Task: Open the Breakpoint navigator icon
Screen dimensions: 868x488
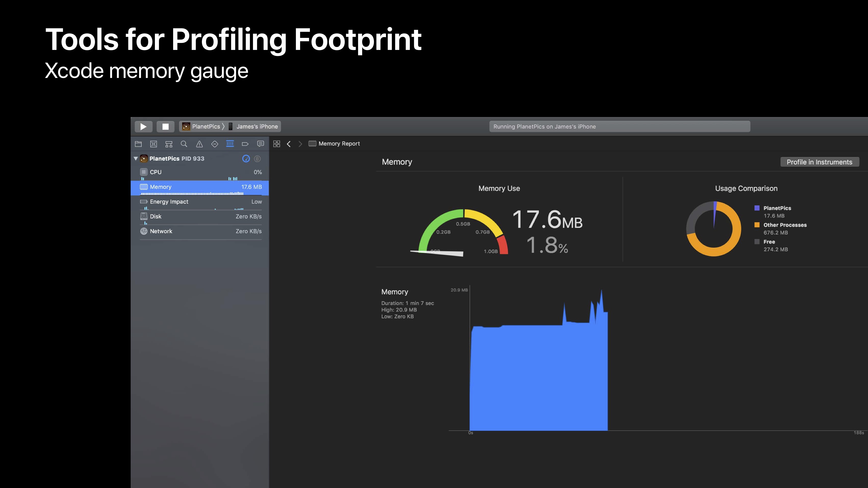Action: (x=245, y=144)
